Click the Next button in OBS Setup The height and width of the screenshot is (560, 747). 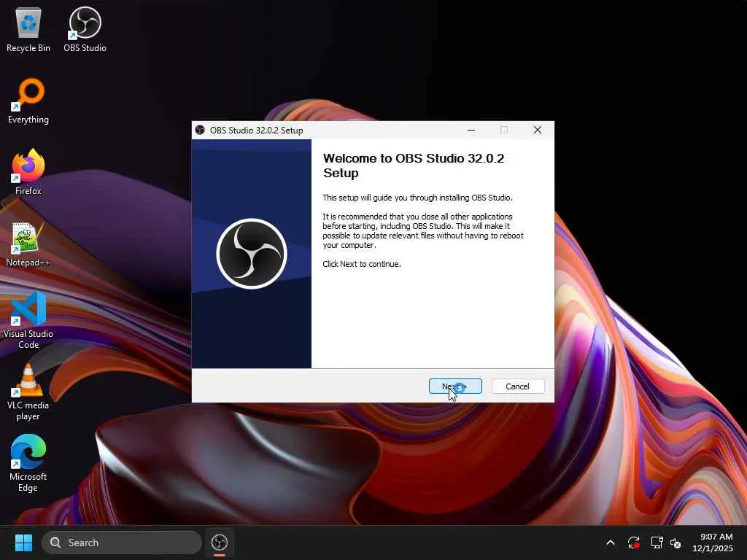pyautogui.click(x=455, y=386)
